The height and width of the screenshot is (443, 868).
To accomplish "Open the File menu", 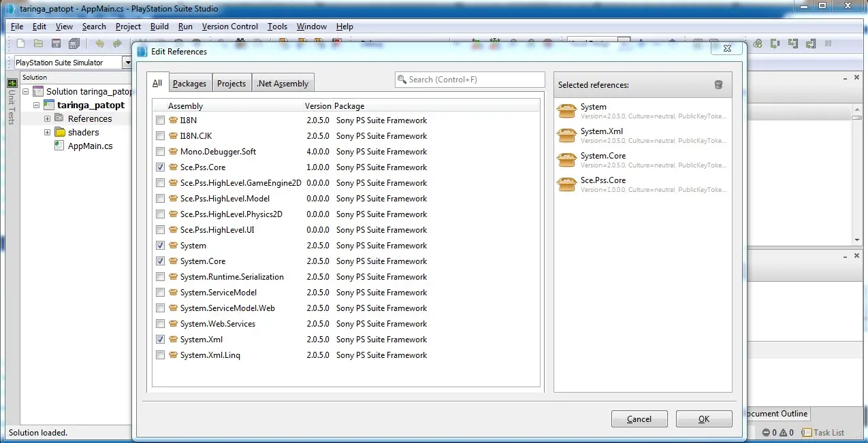I will [17, 27].
